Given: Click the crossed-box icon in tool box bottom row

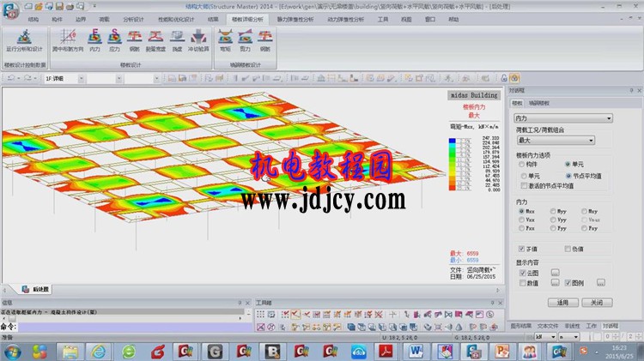Looking at the screenshot, I should (260, 327).
